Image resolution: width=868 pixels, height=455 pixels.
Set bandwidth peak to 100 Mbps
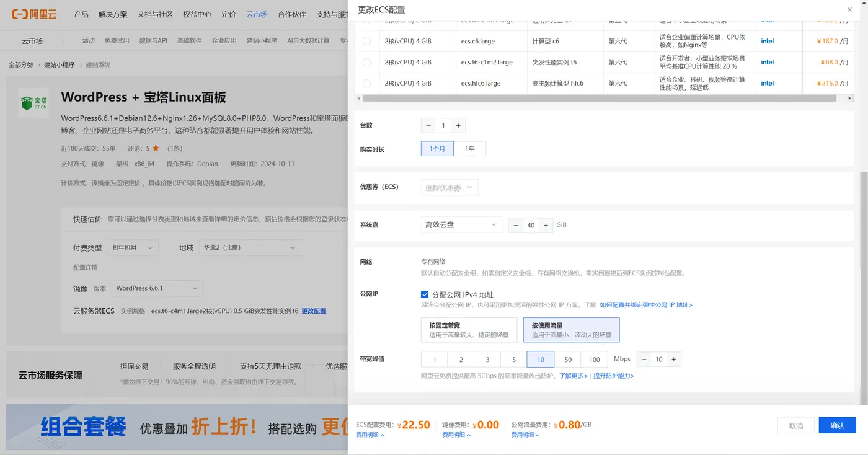pos(595,360)
